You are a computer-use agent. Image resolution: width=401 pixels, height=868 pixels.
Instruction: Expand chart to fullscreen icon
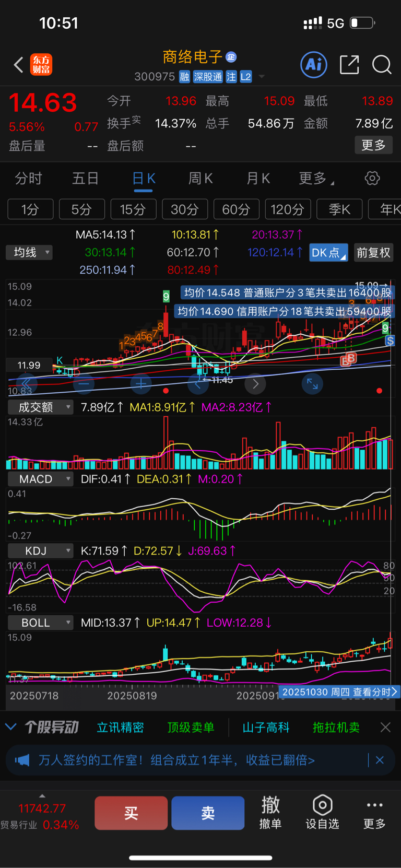312,384
